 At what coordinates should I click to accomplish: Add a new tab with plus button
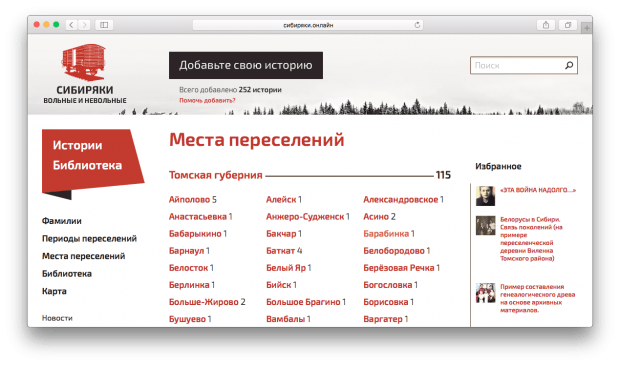coord(586,28)
